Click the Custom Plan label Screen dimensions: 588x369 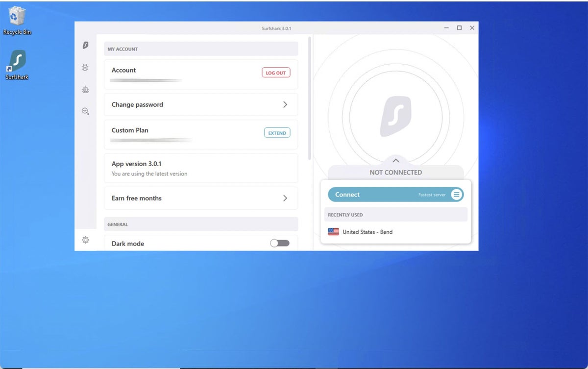click(x=130, y=130)
